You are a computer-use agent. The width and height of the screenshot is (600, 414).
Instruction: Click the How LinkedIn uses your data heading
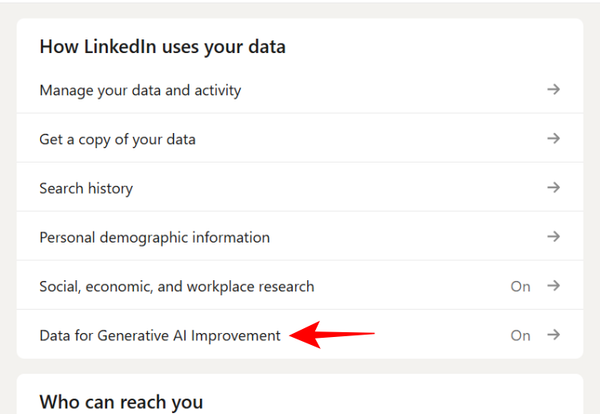(x=162, y=47)
